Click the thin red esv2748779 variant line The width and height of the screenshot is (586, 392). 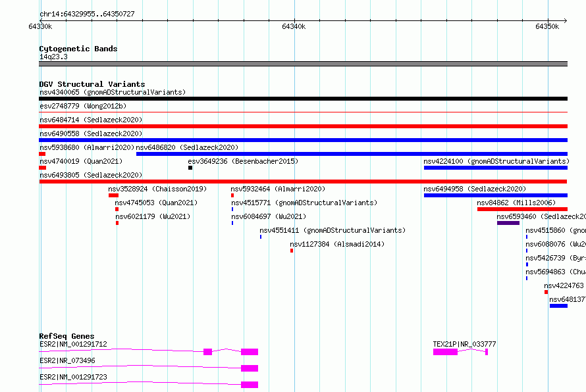[303, 112]
